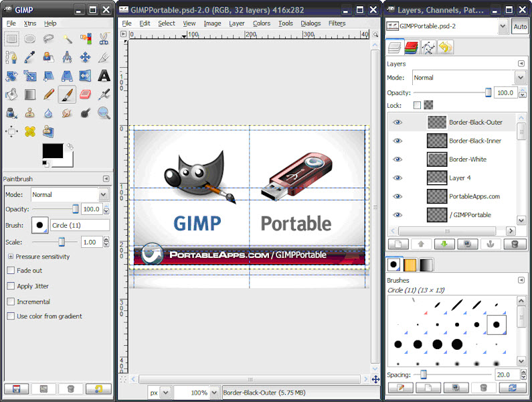
Task: Select the Fuzzy Select magic wand tool
Action: [67, 39]
